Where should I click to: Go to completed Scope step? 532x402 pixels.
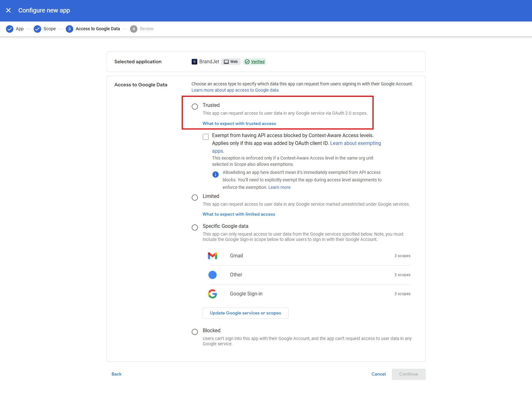(45, 29)
